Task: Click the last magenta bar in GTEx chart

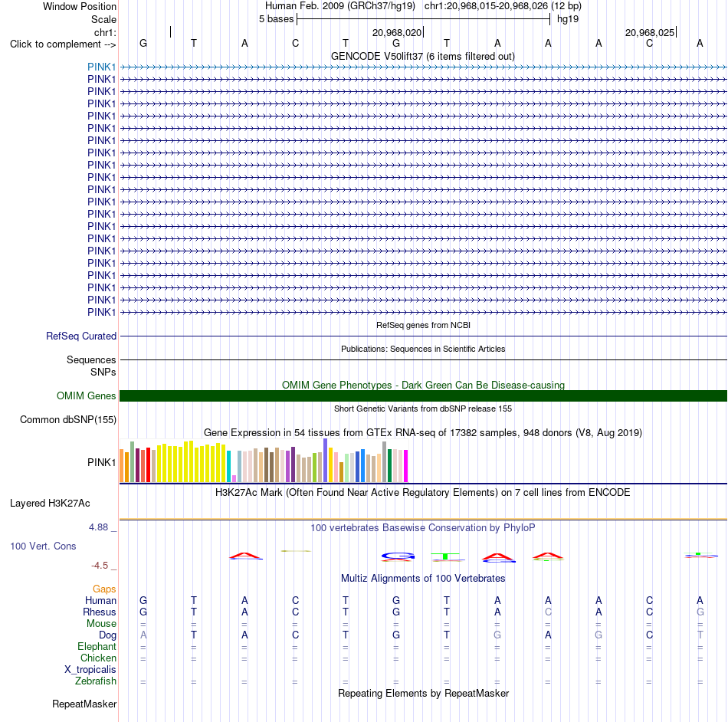Action: (406, 466)
